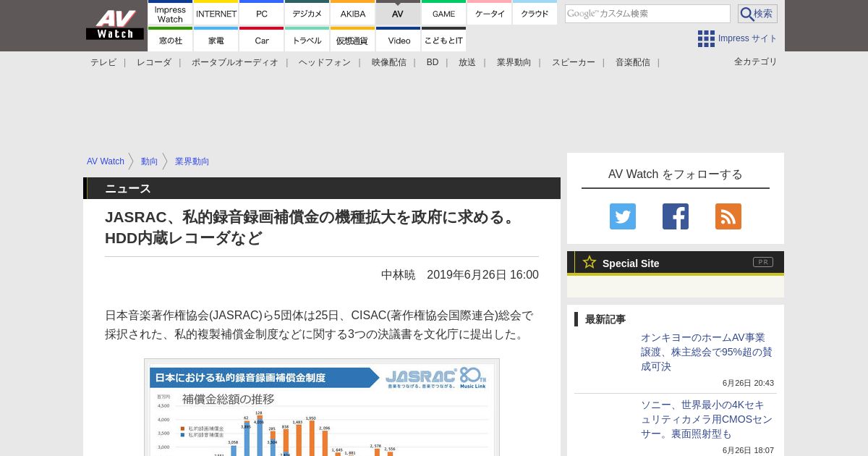Click the 最新記事 heading
The image size is (868, 456).
point(605,319)
